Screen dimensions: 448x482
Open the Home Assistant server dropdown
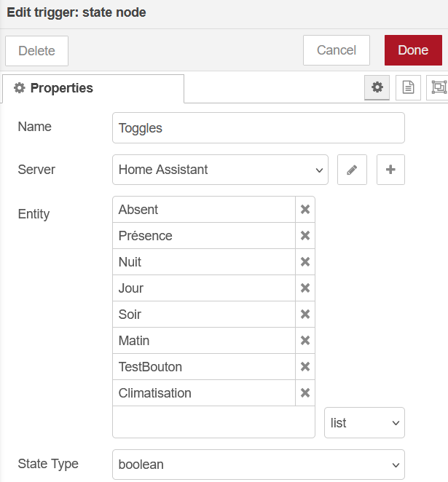(220, 170)
